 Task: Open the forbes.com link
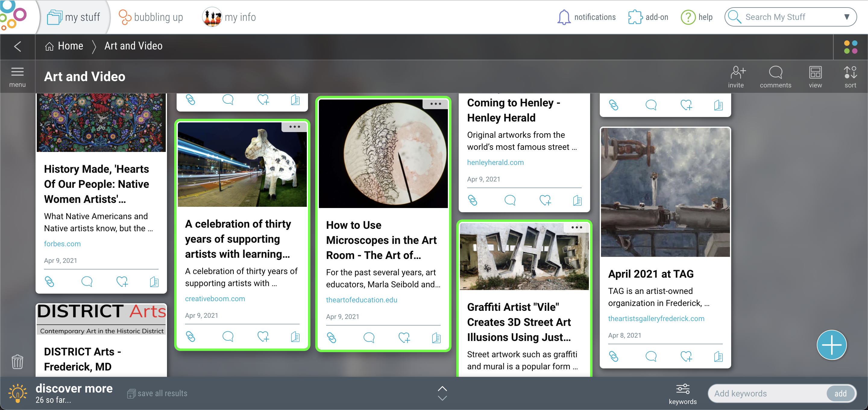62,244
